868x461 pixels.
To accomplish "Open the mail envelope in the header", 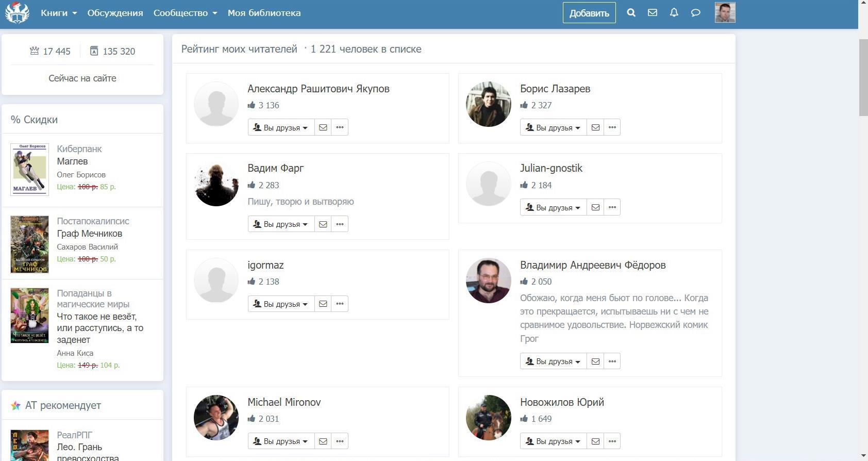I will [x=653, y=13].
